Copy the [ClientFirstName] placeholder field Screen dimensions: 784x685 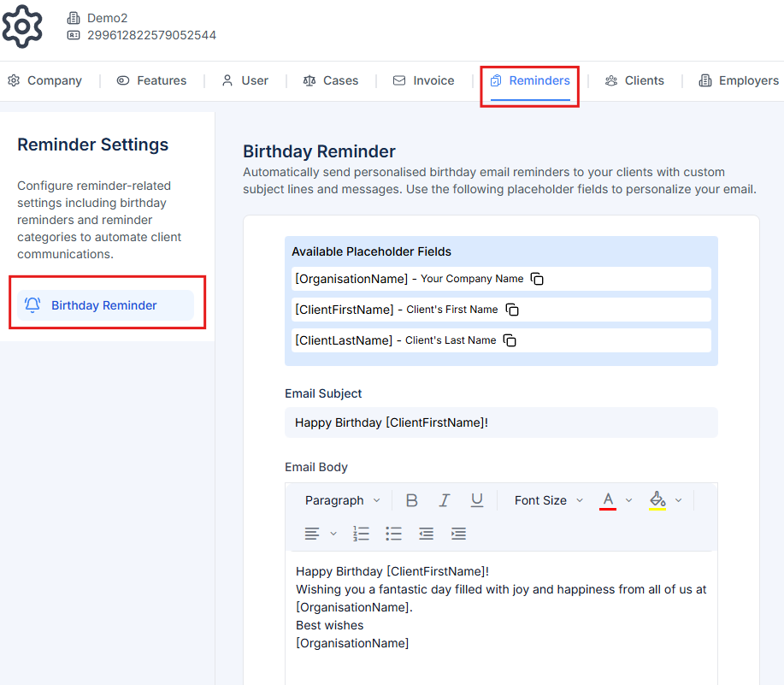(512, 310)
